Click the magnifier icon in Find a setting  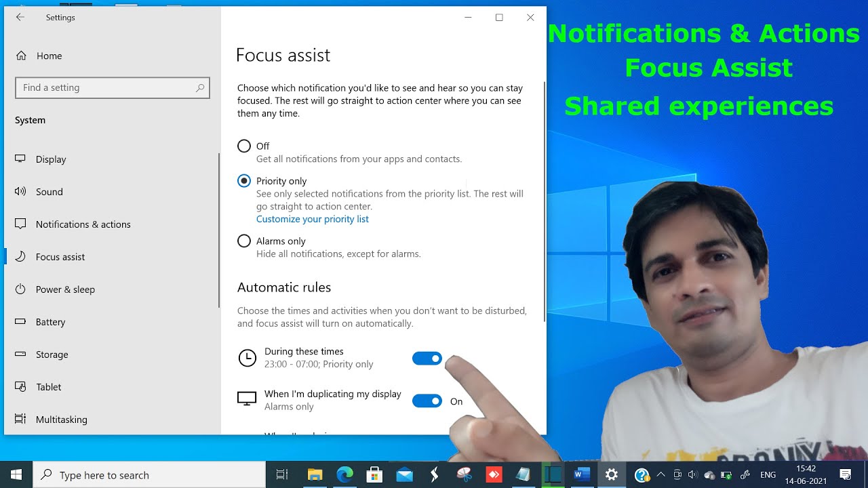200,87
